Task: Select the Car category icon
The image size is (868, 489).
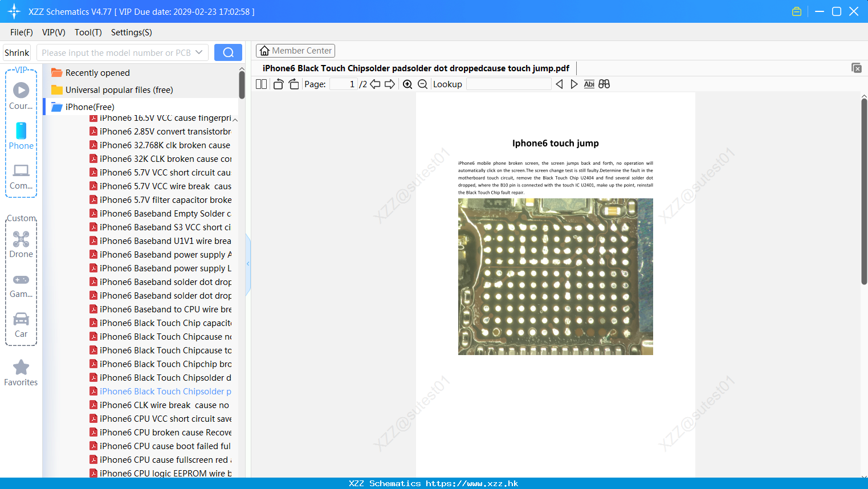Action: 21,325
